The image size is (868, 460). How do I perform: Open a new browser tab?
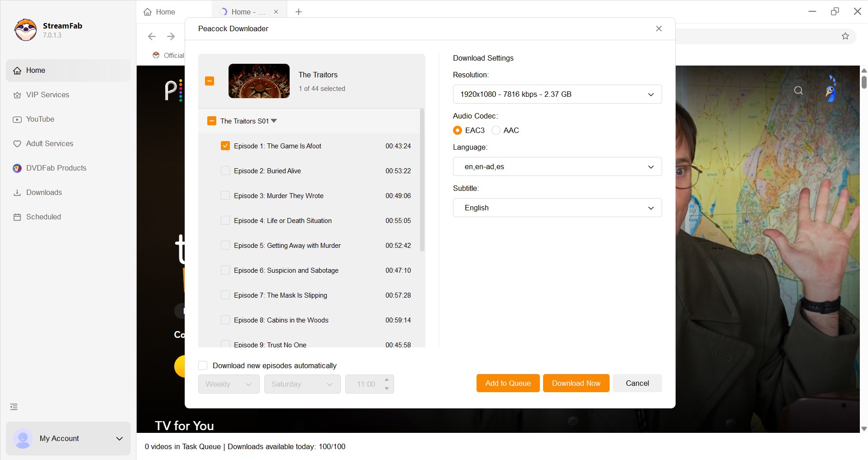coord(299,12)
